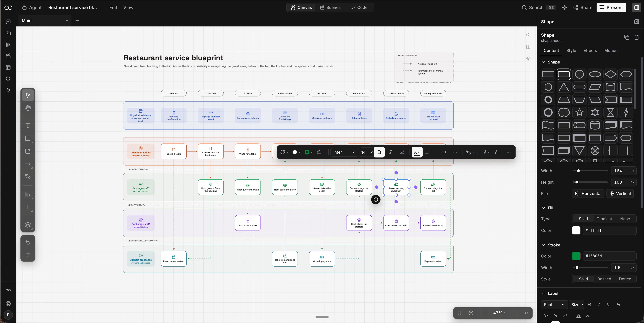Viewport: 644px width, 323px height.
Task: Select the sticky note tool
Action: click(x=28, y=151)
